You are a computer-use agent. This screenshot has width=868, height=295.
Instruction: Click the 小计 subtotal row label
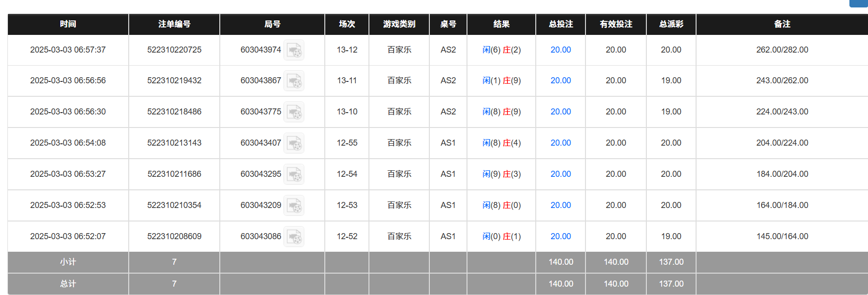pyautogui.click(x=67, y=262)
